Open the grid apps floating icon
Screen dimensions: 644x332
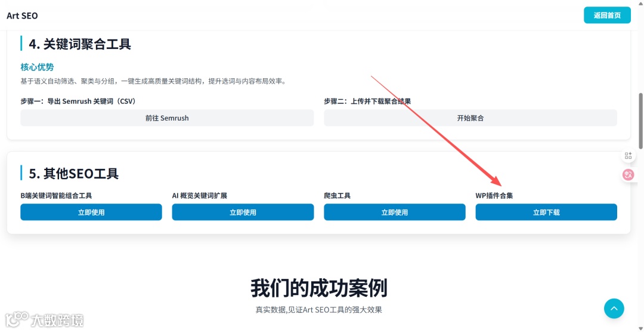coord(628,155)
